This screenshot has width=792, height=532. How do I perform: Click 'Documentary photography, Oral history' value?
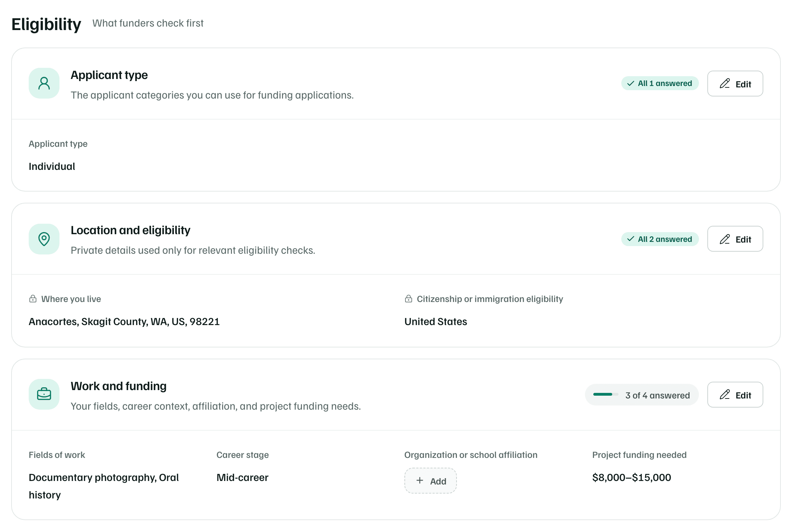(104, 486)
